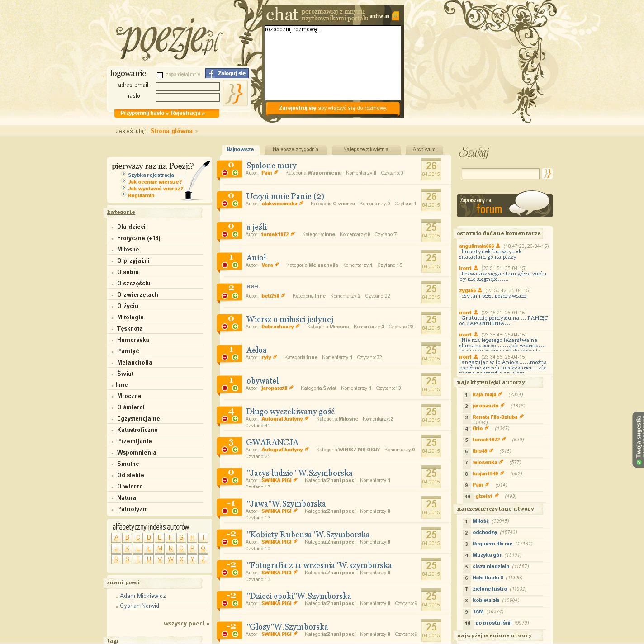
Task: Select the 'Melancholia' category
Action: [x=135, y=362]
